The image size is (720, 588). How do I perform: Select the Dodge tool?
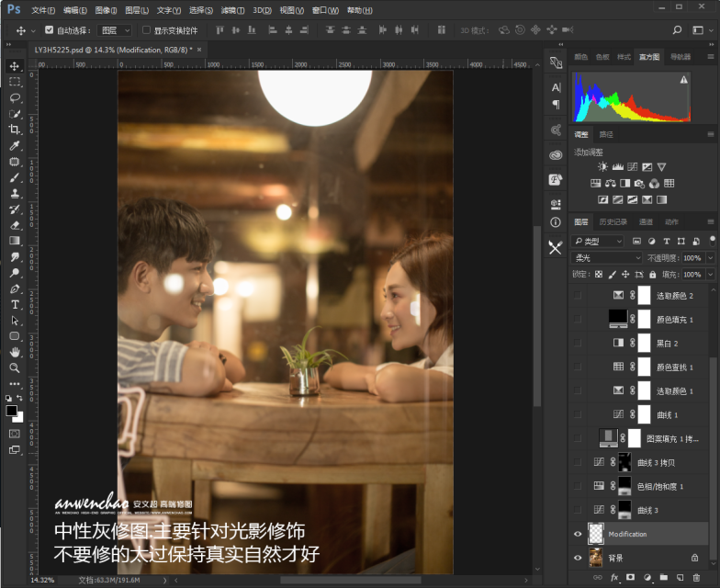[x=15, y=272]
